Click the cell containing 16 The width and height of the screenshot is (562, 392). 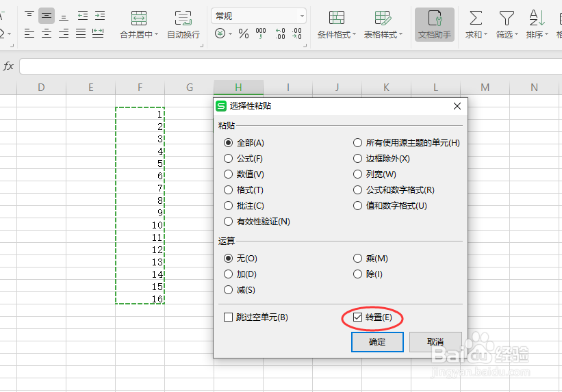click(x=140, y=298)
